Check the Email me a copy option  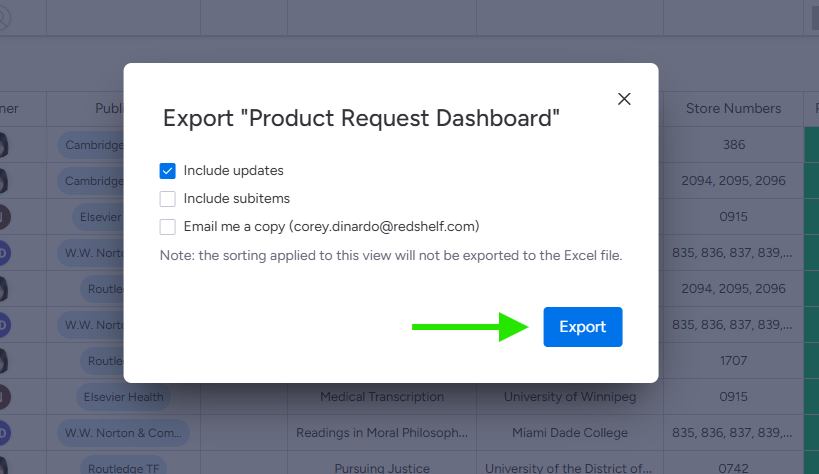[x=168, y=227]
